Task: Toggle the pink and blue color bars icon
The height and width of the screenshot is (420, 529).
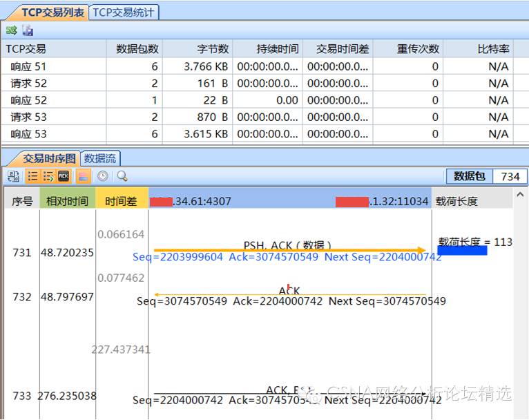Action: [84, 176]
